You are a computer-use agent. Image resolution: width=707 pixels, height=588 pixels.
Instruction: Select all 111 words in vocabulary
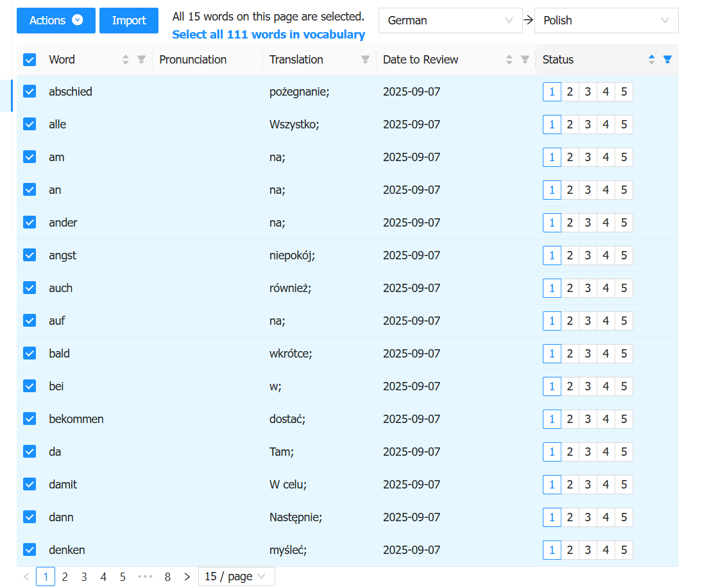coord(268,35)
